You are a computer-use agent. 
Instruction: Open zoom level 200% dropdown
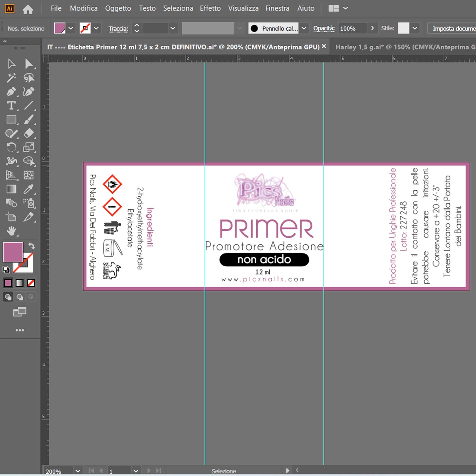78,471
